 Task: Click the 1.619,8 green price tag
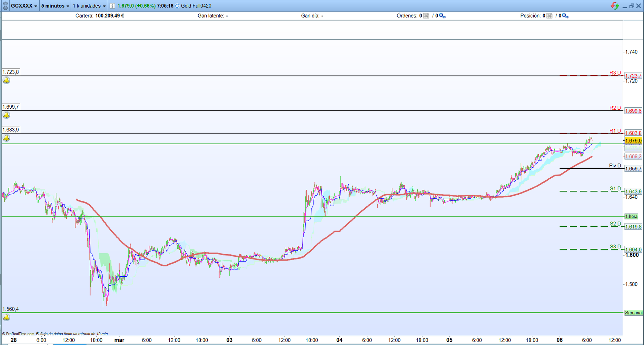click(x=633, y=227)
